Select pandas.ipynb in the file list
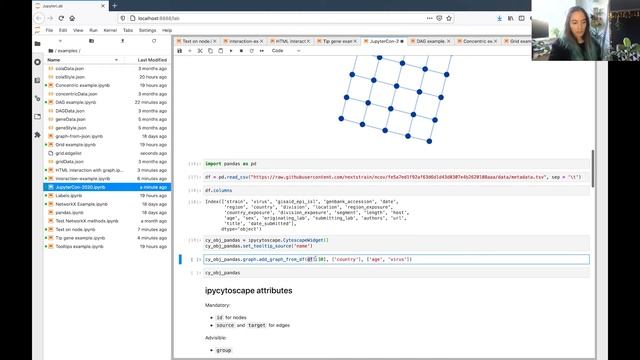 [x=107, y=213]
